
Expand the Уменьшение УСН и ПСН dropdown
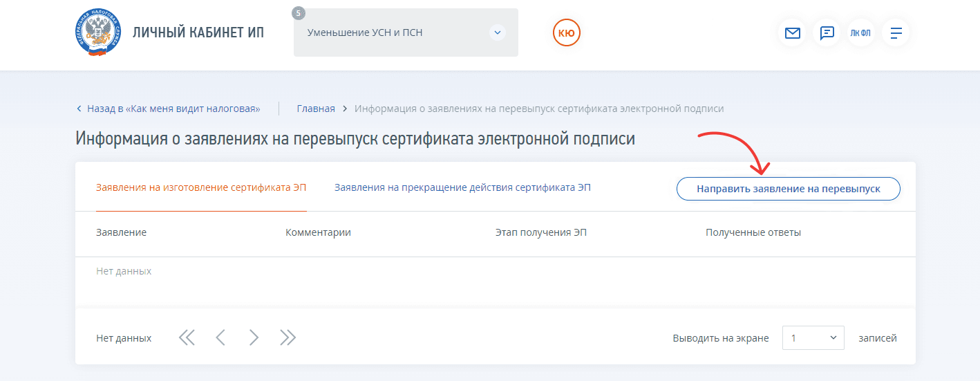pos(497,32)
